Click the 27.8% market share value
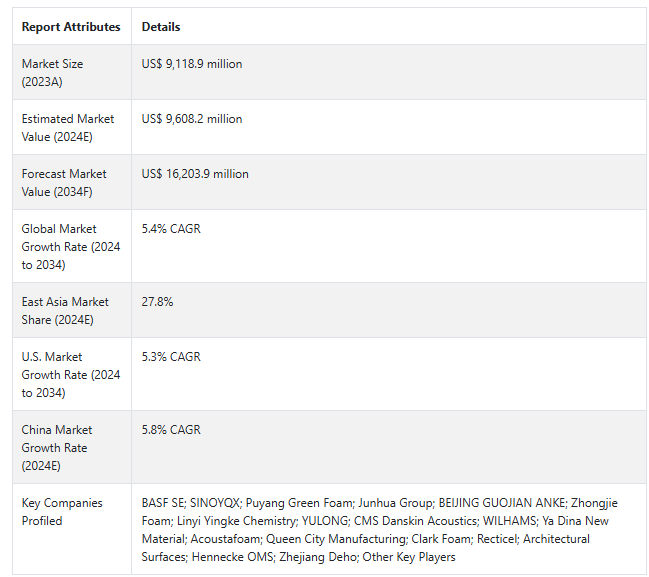The height and width of the screenshot is (577, 649). tap(157, 302)
